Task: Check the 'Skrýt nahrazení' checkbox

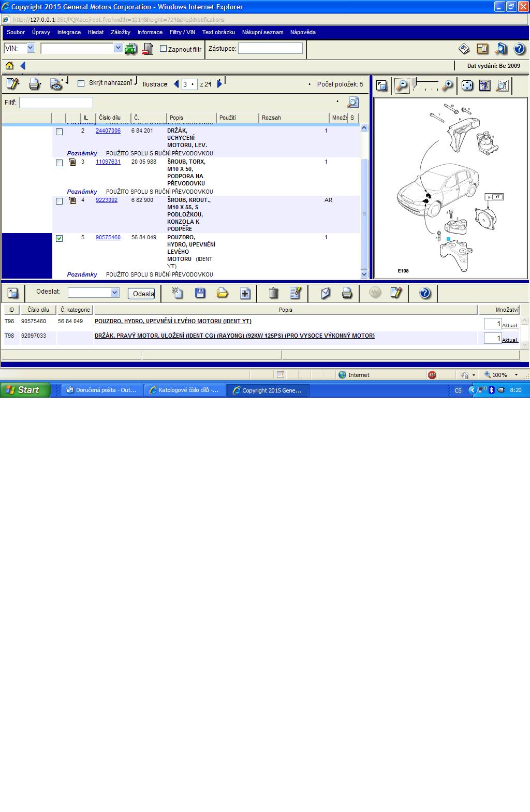Action: tap(81, 83)
